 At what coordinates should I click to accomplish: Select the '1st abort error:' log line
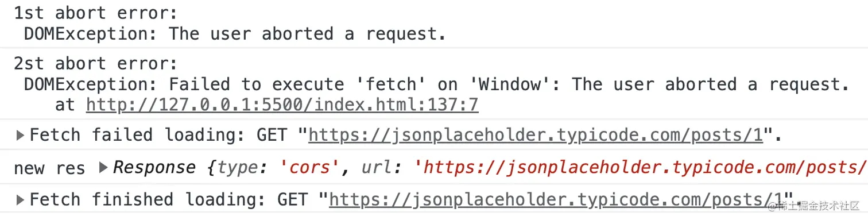click(x=96, y=13)
